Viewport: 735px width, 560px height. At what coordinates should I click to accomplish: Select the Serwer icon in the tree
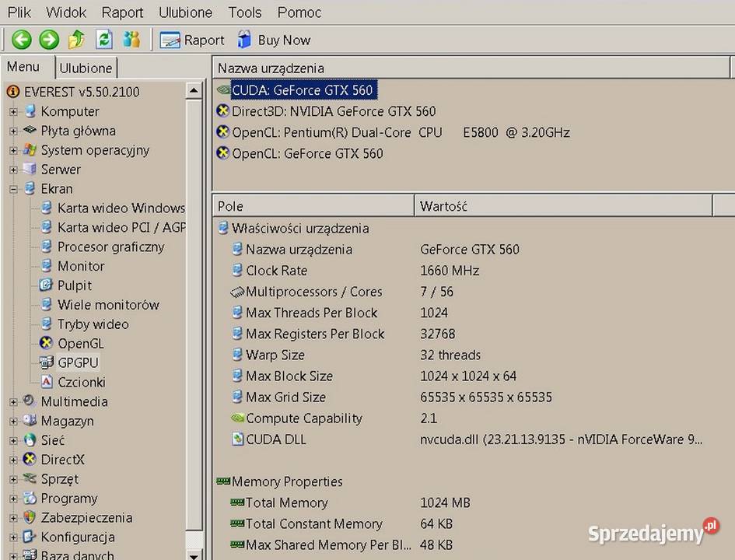click(30, 169)
